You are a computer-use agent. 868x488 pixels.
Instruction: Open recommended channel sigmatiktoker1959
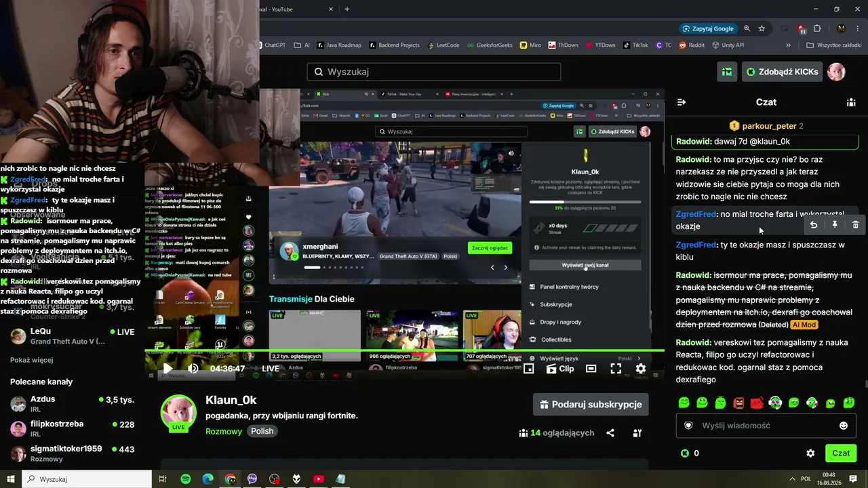pyautogui.click(x=72, y=453)
